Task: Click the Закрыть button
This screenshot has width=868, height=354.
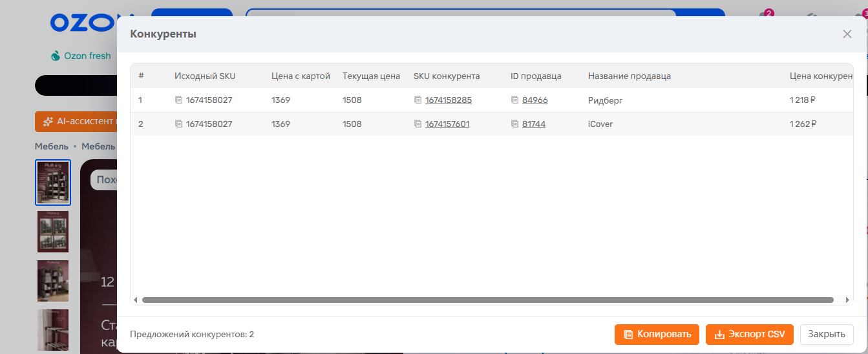Action: pyautogui.click(x=827, y=334)
